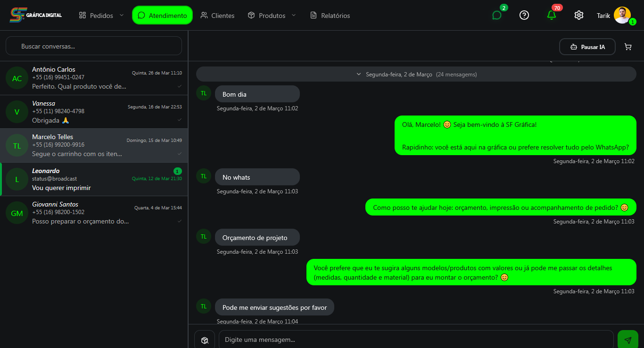The width and height of the screenshot is (644, 348).
Task: Click the Buscar conversas search field
Action: pyautogui.click(x=93, y=45)
